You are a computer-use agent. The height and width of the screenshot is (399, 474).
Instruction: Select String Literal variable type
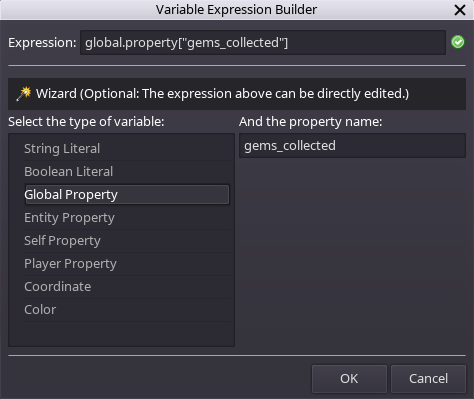[127, 149]
